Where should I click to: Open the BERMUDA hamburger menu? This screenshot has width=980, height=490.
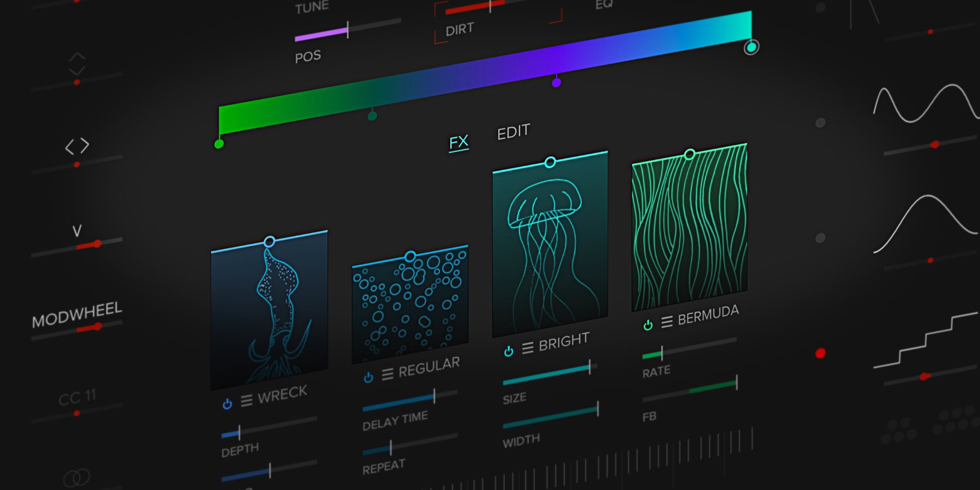666,322
